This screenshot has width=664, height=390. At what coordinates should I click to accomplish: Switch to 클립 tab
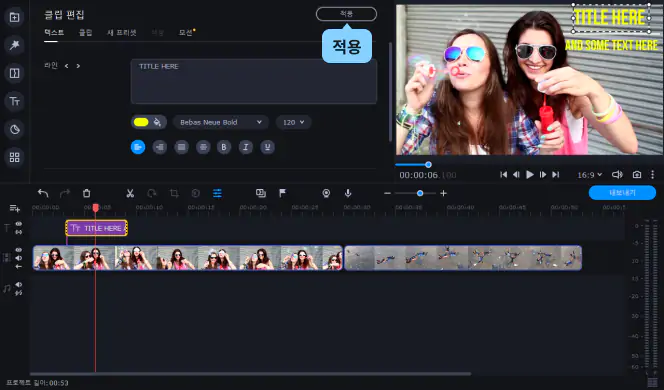[86, 32]
